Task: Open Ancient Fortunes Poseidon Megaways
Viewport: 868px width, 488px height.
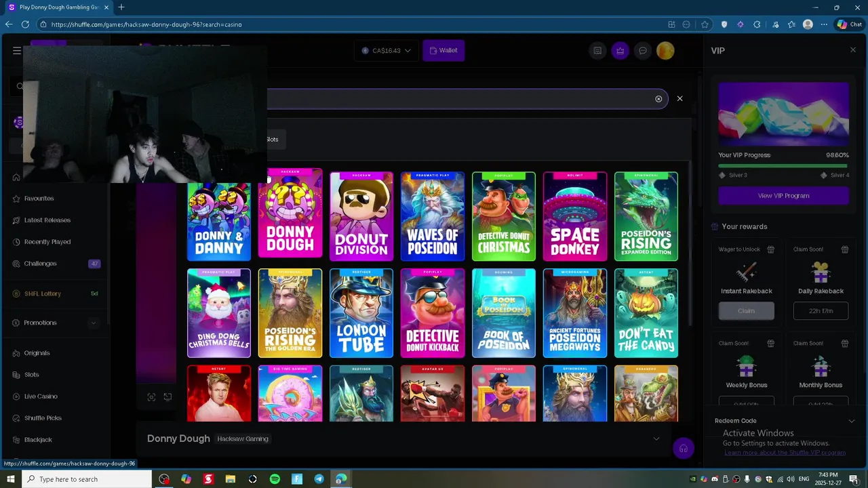Action: (575, 313)
